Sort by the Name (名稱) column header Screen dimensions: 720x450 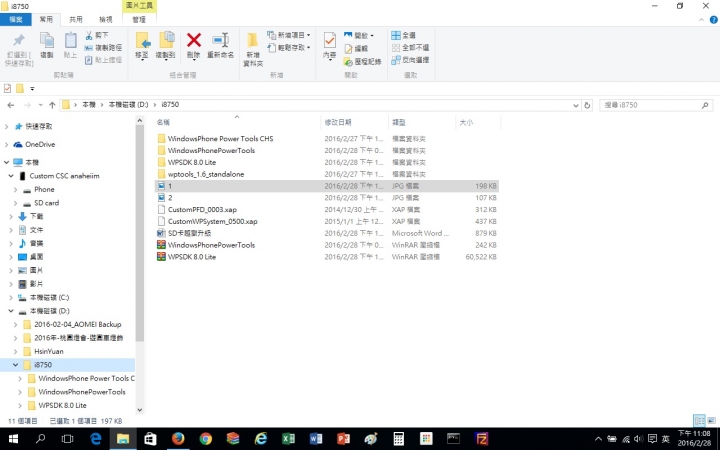coord(237,122)
